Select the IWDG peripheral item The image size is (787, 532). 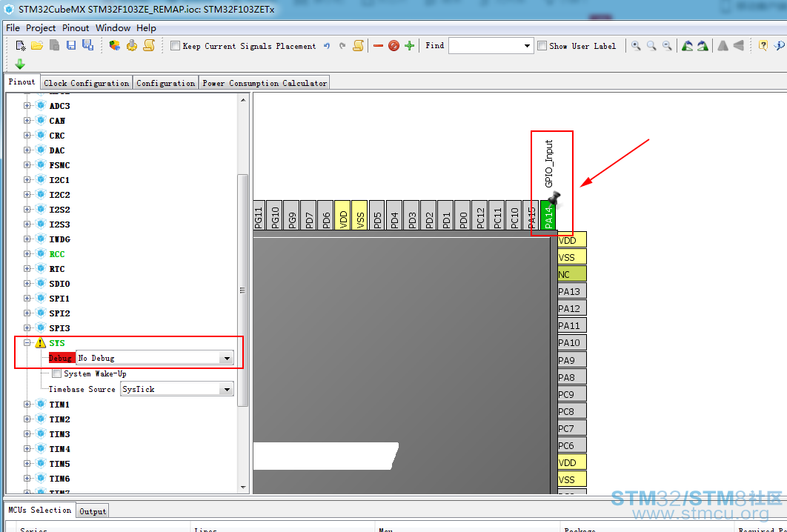click(x=59, y=239)
